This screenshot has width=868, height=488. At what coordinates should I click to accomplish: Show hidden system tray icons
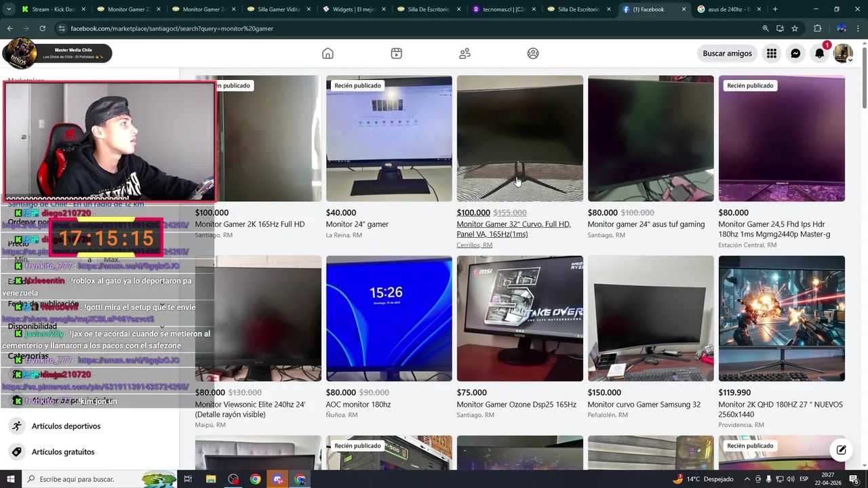tap(749, 479)
